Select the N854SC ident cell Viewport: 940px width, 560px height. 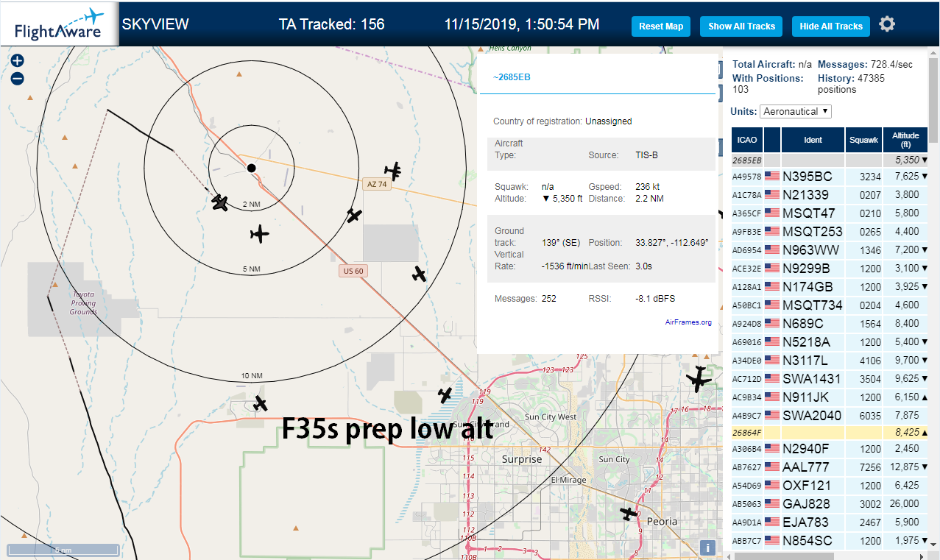[x=813, y=540]
